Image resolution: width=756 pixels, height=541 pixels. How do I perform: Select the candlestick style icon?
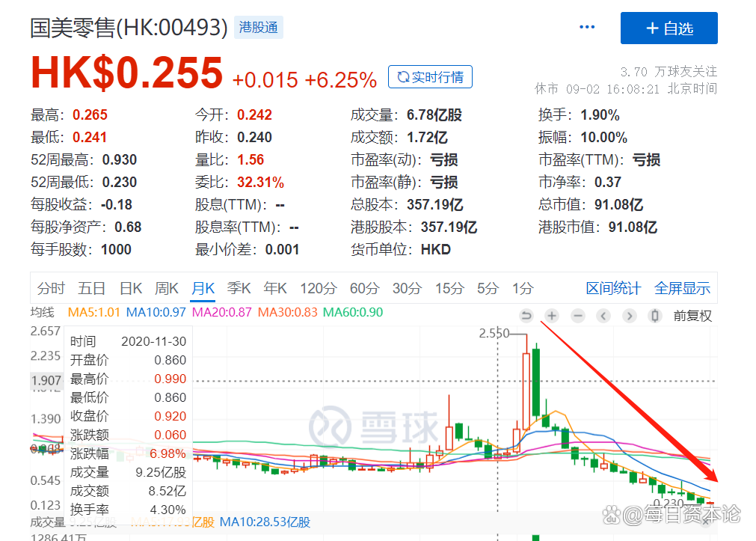(x=655, y=316)
